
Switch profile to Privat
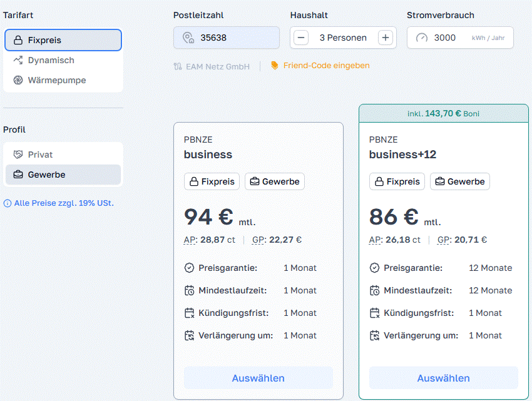40,155
